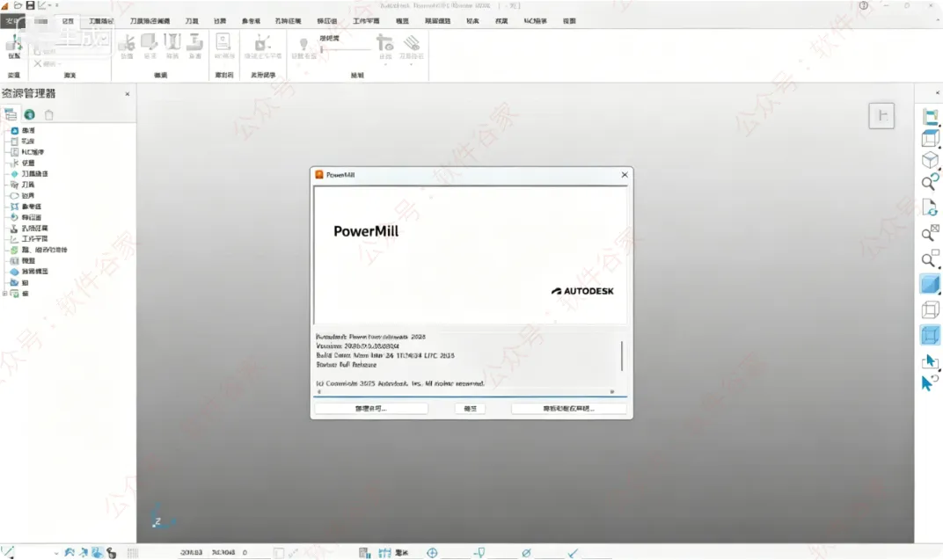Click the left arrow of the About dialog horizontal scrollbar

coord(318,392)
